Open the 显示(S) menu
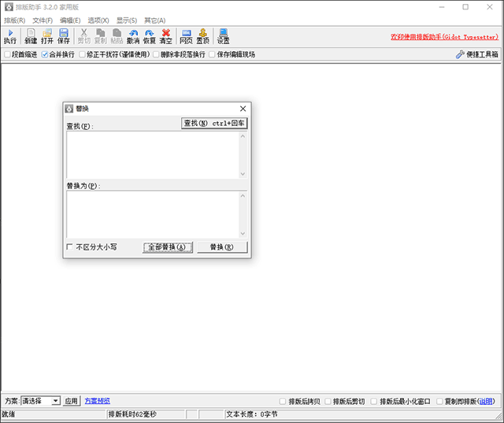 tap(127, 20)
